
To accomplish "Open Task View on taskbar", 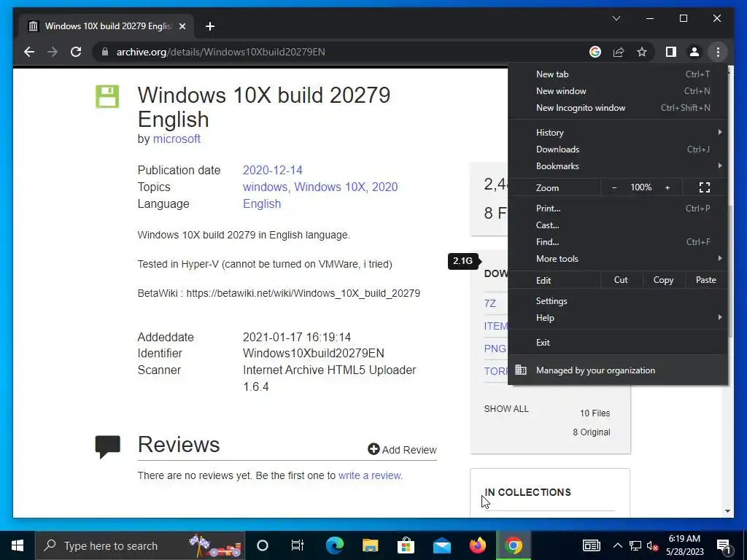I will tap(298, 545).
